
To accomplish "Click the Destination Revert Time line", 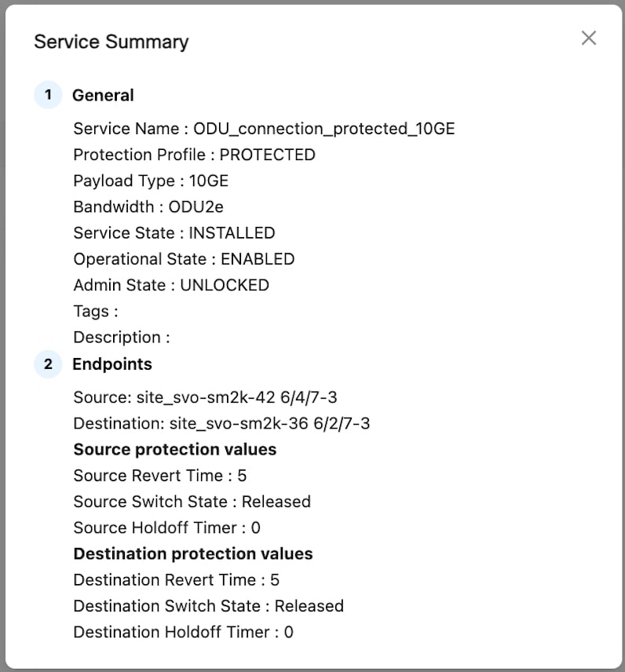I will 176,580.
